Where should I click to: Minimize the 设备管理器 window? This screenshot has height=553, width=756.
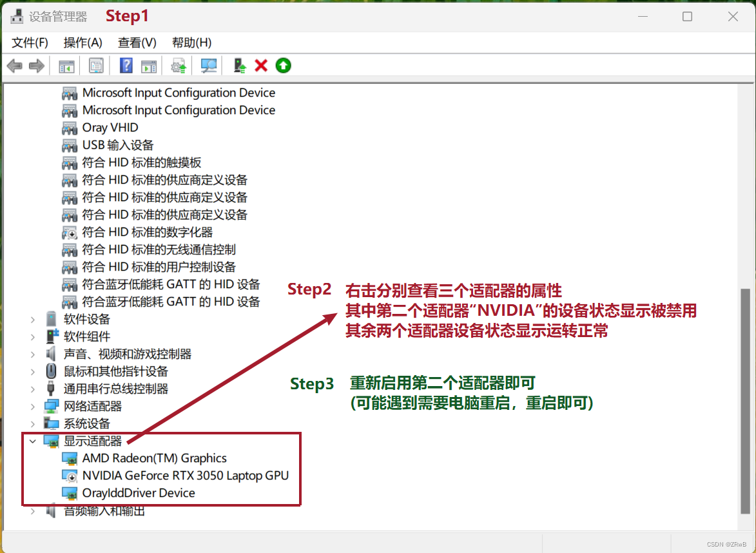point(643,16)
